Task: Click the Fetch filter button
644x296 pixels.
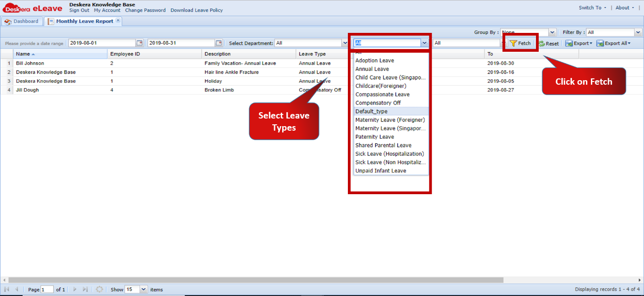Action: tap(520, 43)
